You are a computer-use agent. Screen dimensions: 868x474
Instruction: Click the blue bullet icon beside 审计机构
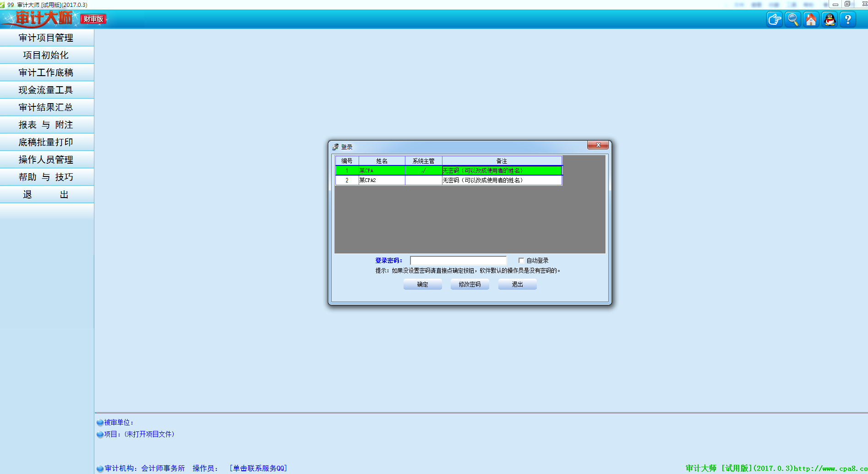100,468
